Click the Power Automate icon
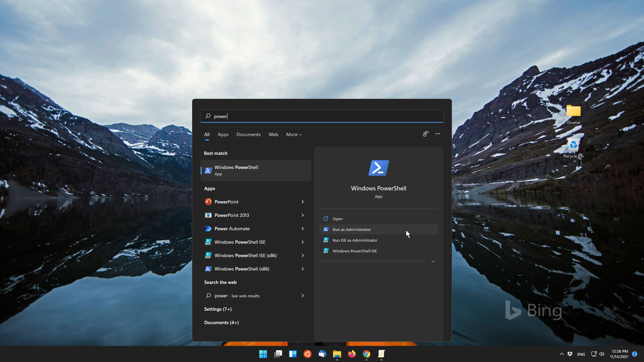 pos(208,229)
